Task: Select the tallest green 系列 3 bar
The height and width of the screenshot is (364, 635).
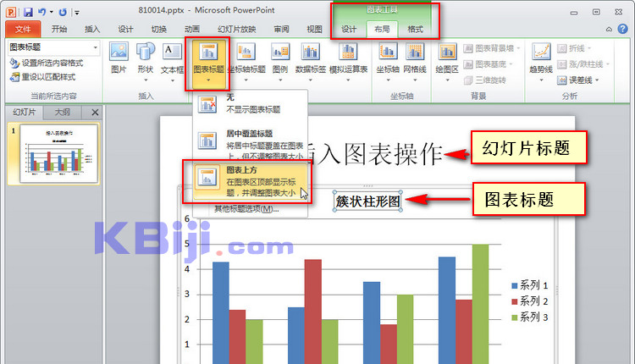Action: [480, 304]
